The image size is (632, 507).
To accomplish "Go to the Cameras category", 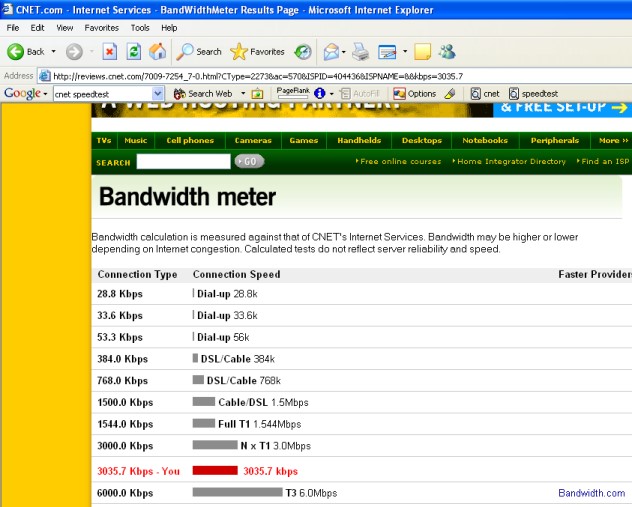I will tap(253, 140).
